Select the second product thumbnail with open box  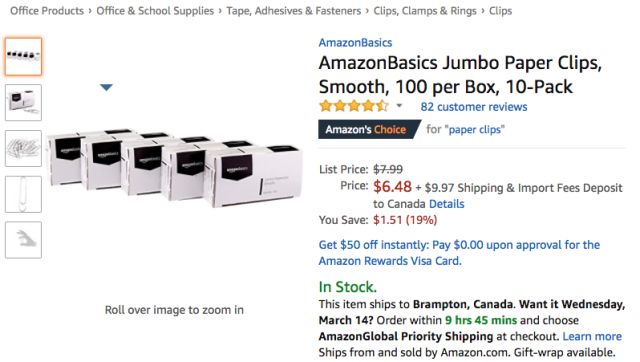[23, 102]
